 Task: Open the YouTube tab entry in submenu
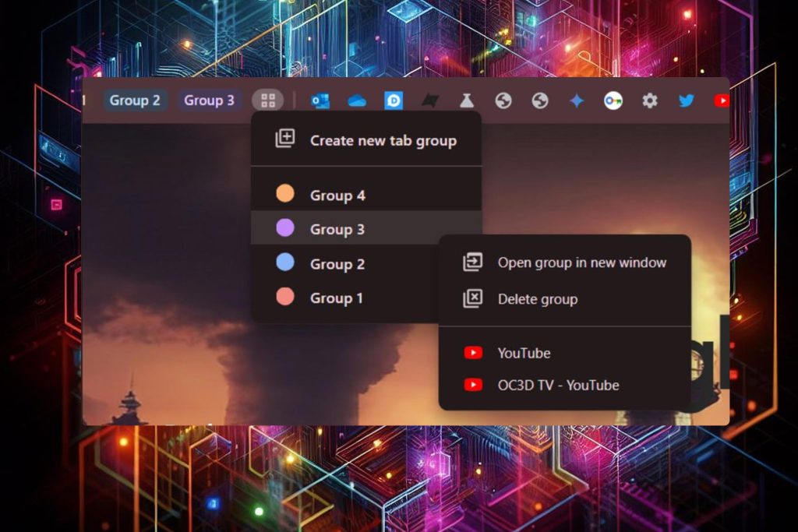click(x=565, y=353)
